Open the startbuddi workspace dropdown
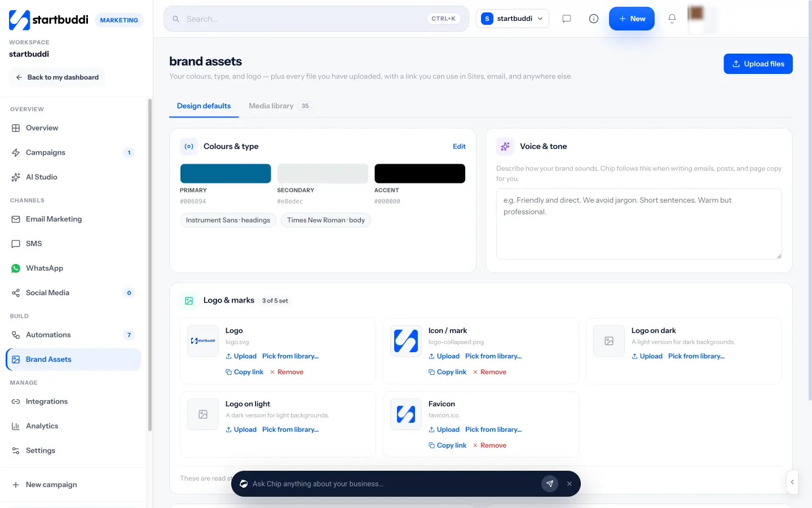 (513, 19)
